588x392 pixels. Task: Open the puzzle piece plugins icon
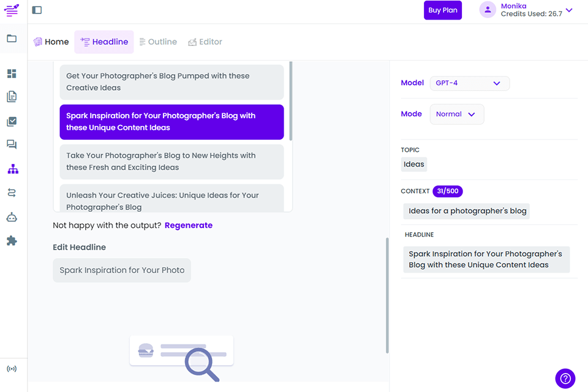(x=12, y=241)
